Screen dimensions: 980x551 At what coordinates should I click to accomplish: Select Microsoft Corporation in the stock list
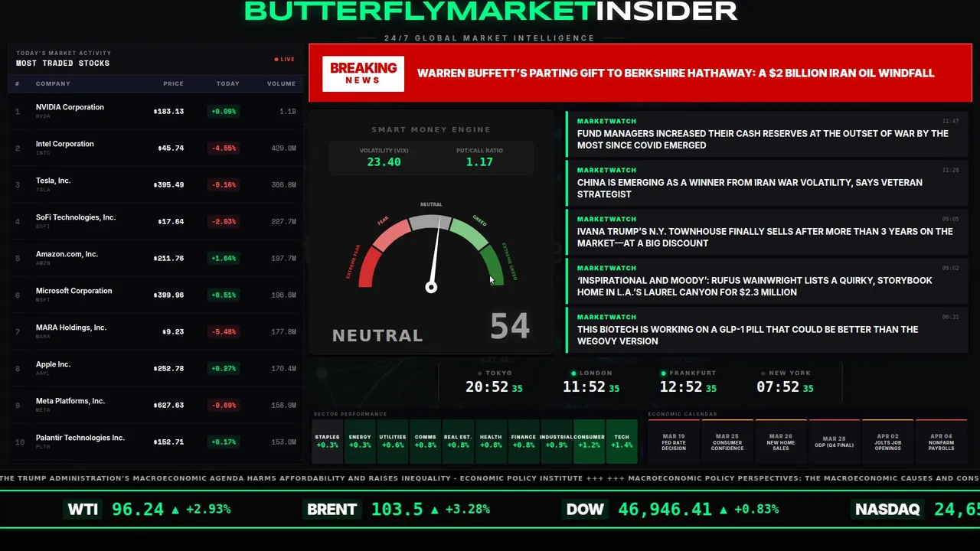[x=73, y=291]
